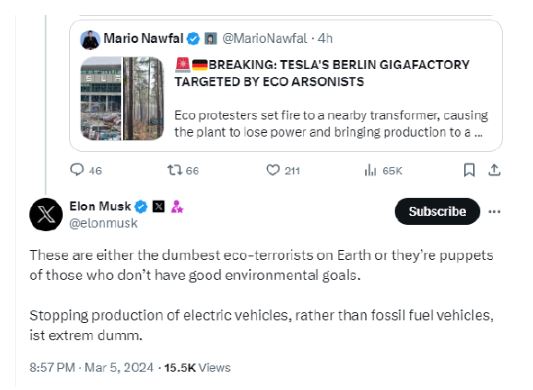533x390 pixels.
Task: Click the black X affiliation badge
Action: click(x=158, y=206)
